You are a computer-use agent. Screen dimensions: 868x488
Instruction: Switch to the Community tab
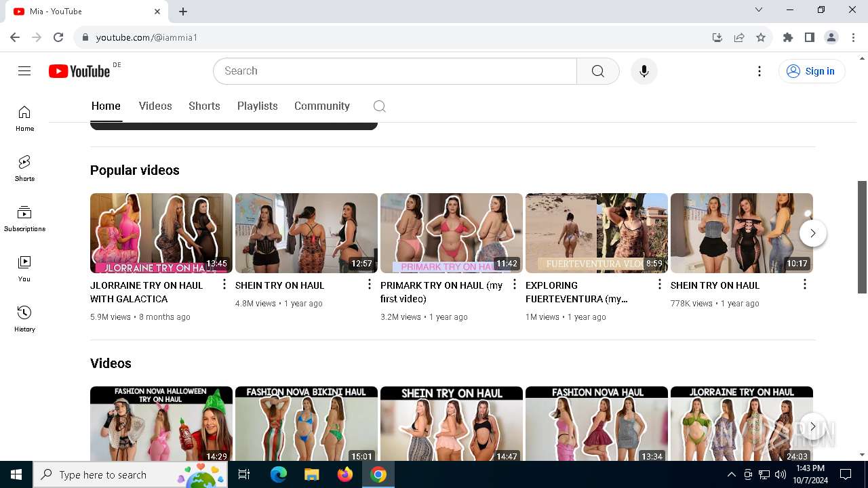pyautogui.click(x=322, y=106)
